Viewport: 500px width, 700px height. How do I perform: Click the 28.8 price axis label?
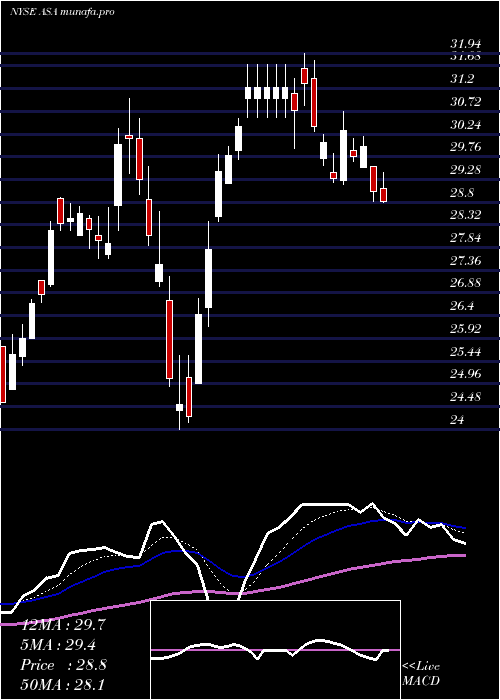tap(462, 193)
